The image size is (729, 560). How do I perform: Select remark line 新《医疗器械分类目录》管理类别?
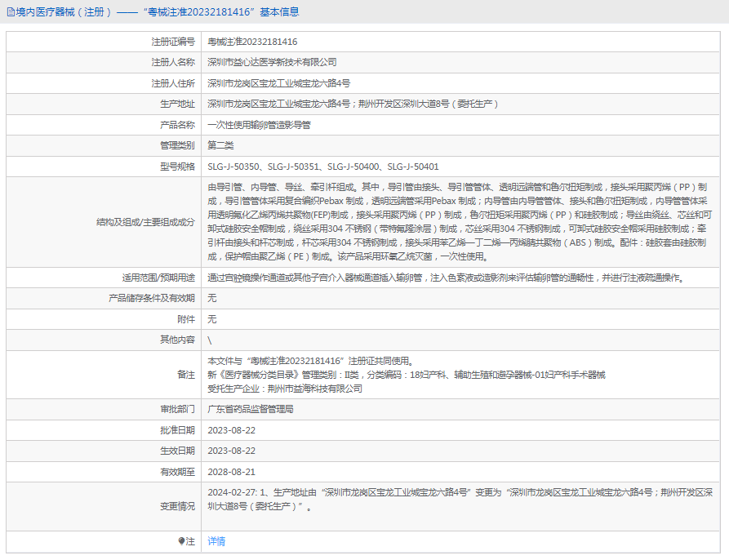[407, 375]
